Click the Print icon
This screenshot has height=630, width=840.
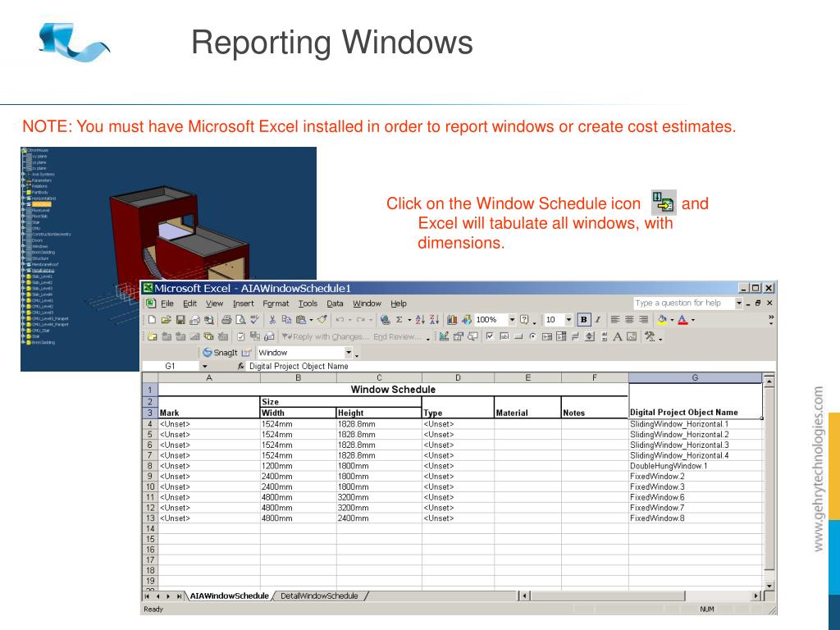[x=226, y=320]
